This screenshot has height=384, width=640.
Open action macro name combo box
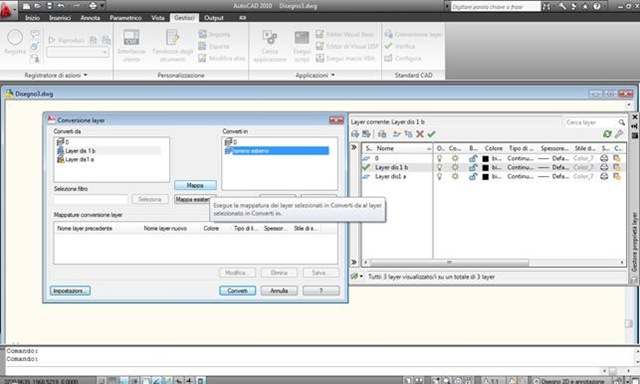click(x=78, y=52)
